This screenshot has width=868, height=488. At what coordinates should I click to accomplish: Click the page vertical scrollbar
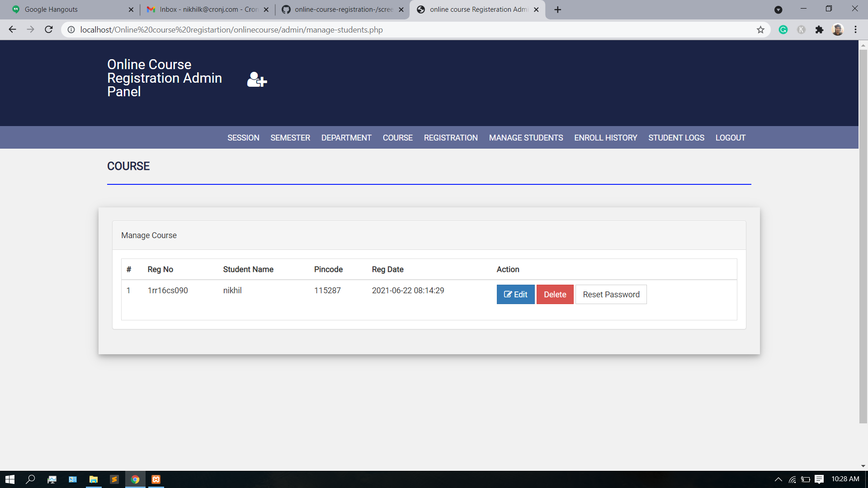[863, 235]
